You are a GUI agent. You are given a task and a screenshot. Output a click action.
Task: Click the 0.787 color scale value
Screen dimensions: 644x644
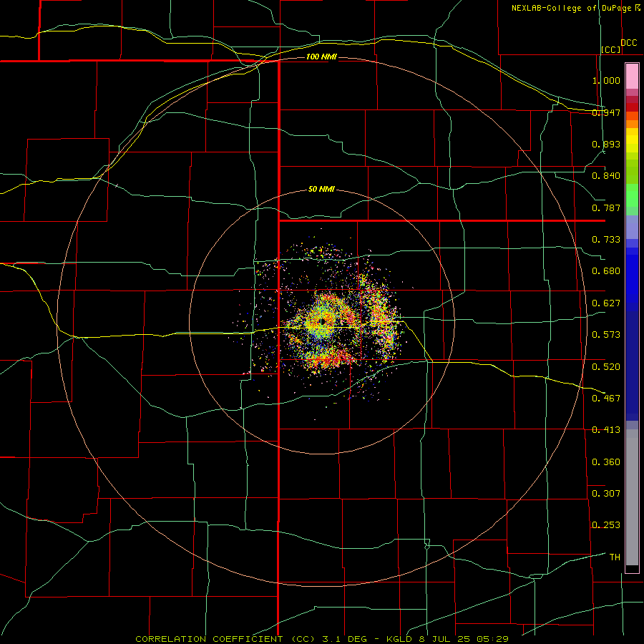point(606,208)
